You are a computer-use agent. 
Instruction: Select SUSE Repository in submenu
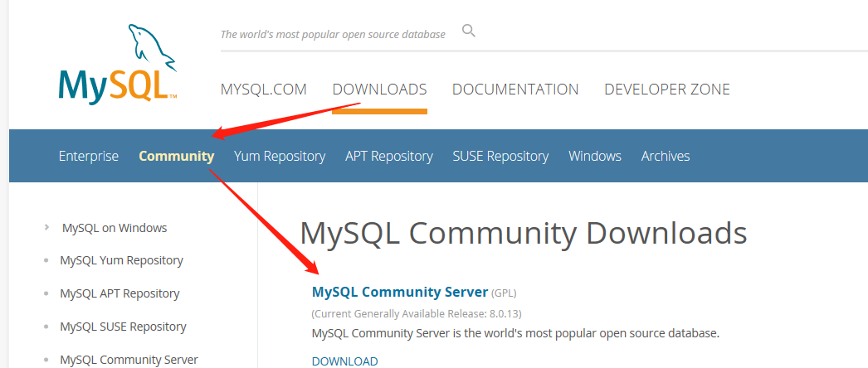pyautogui.click(x=500, y=157)
